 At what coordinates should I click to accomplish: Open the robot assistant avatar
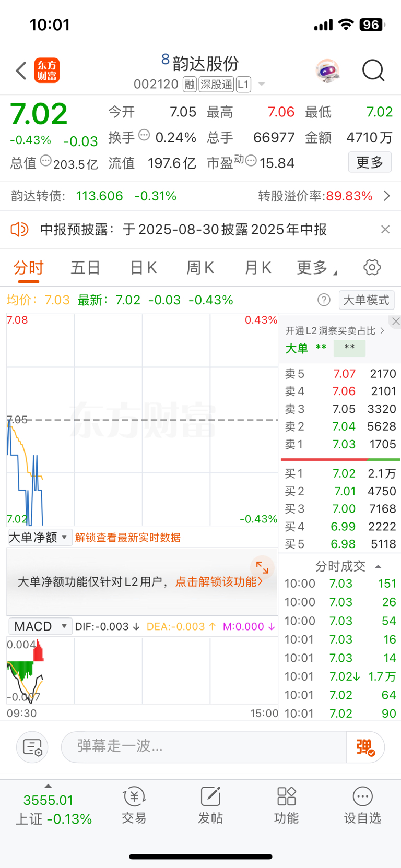coord(328,70)
